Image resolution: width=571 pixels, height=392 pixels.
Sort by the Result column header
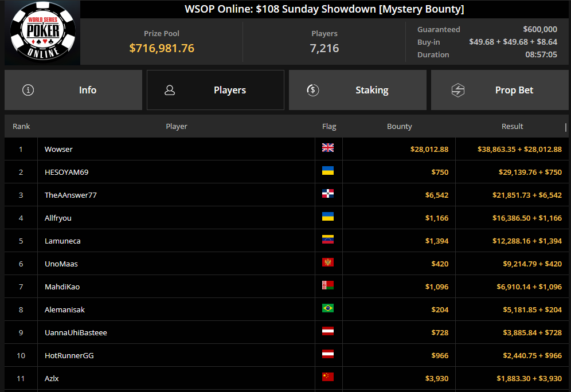513,126
